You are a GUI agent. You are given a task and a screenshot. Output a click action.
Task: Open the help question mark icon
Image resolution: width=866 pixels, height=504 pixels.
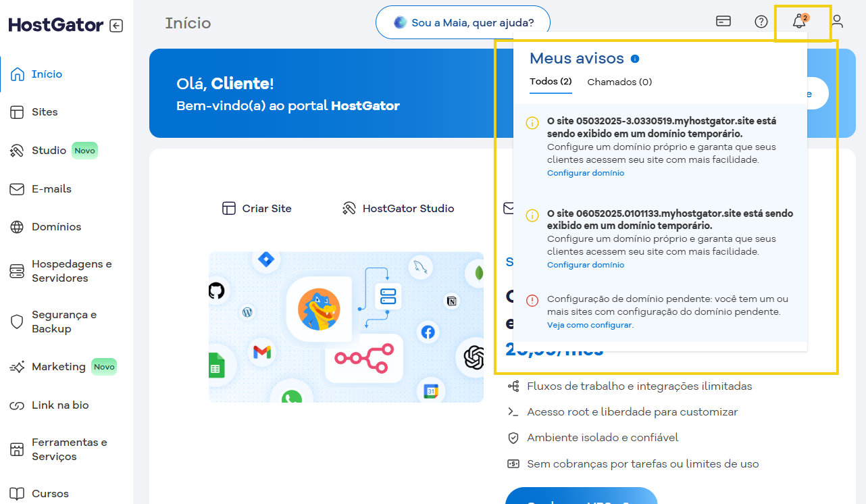tap(761, 22)
